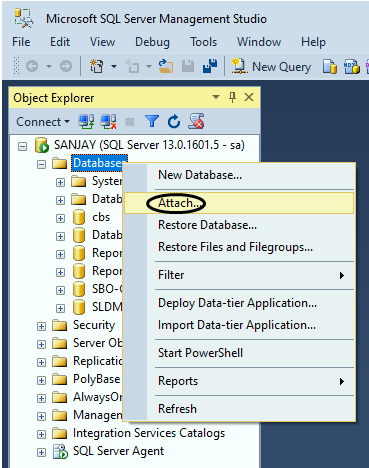Expand the PolyBase folder
The image size is (369, 468).
click(x=41, y=380)
